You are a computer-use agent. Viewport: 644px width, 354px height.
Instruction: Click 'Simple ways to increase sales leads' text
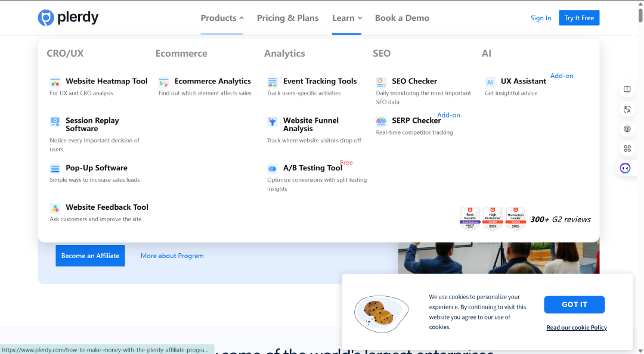click(x=95, y=180)
